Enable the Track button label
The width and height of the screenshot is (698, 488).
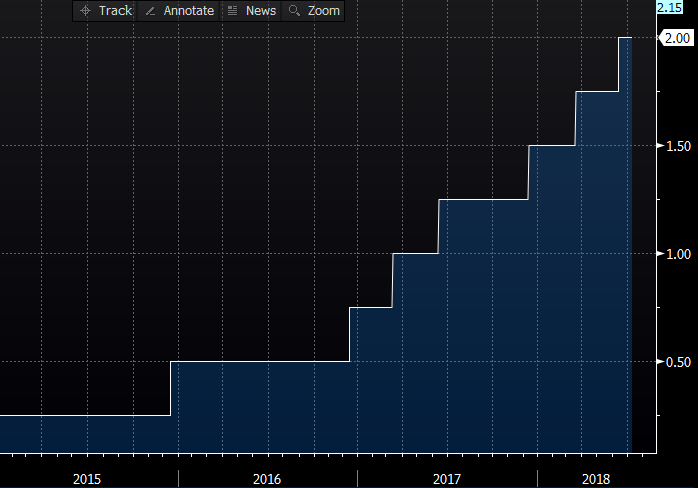point(115,11)
